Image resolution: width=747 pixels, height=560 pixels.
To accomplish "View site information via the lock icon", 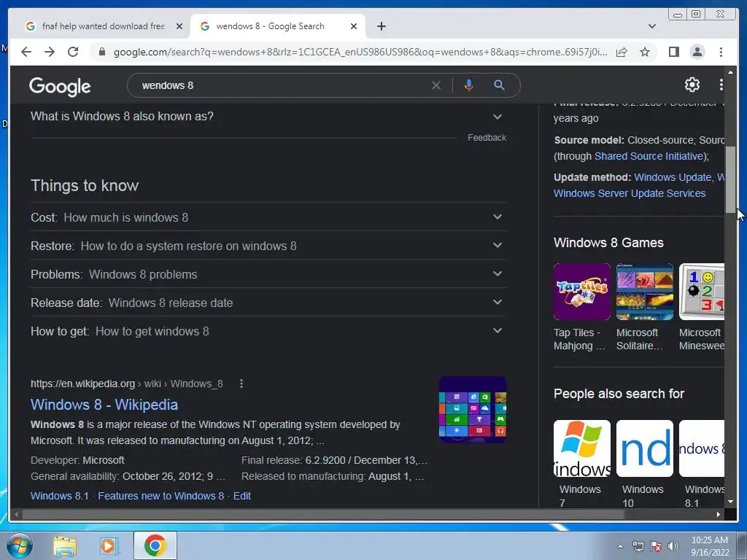I will (101, 52).
